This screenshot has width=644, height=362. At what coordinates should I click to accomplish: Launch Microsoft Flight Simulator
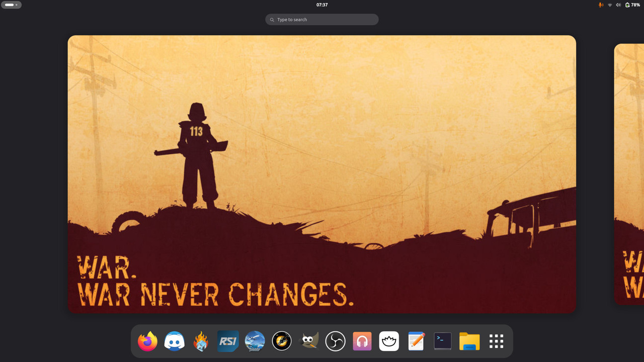click(x=255, y=341)
